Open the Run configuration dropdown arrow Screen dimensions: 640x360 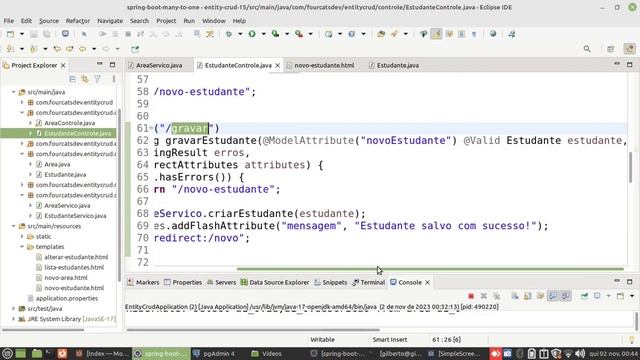[x=264, y=34]
